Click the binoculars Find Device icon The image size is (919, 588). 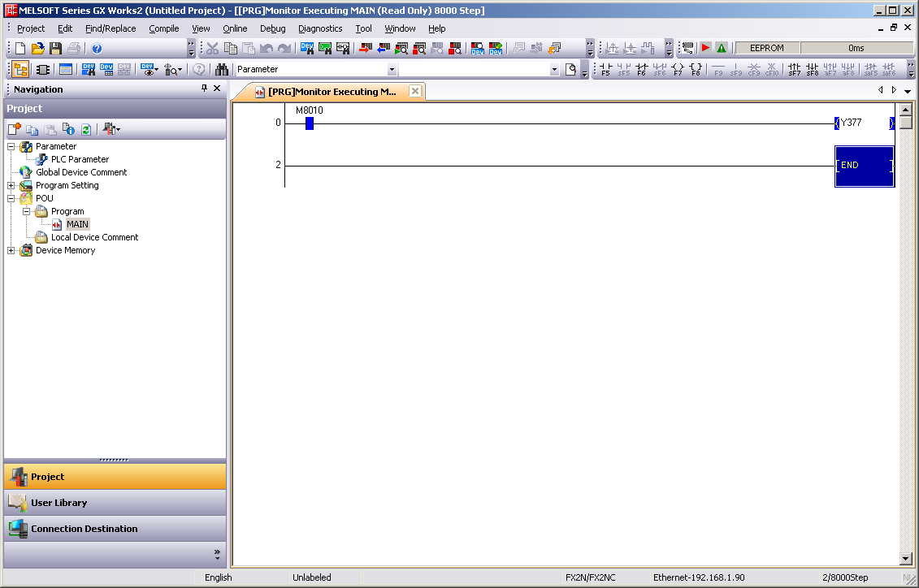(x=221, y=70)
